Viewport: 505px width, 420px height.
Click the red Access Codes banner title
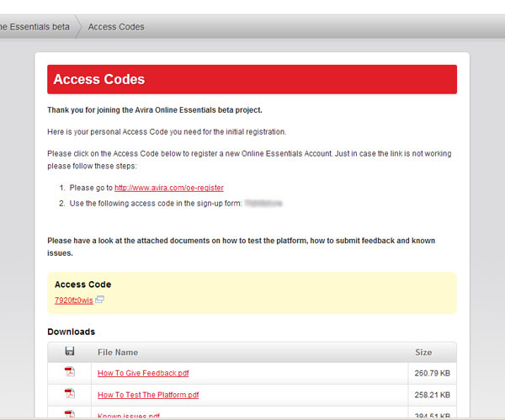click(x=98, y=79)
